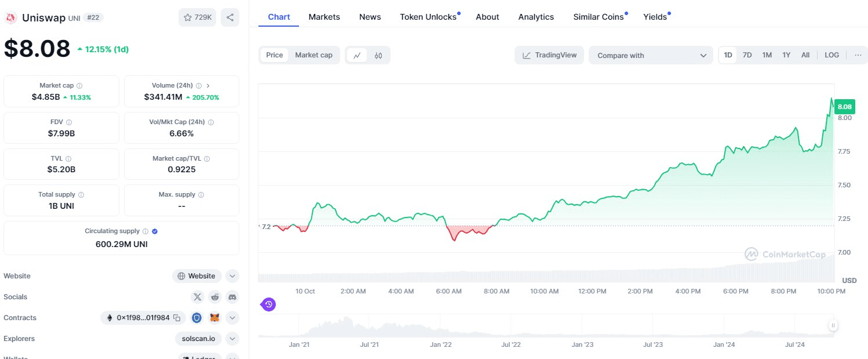Set chart range to All

click(x=805, y=55)
